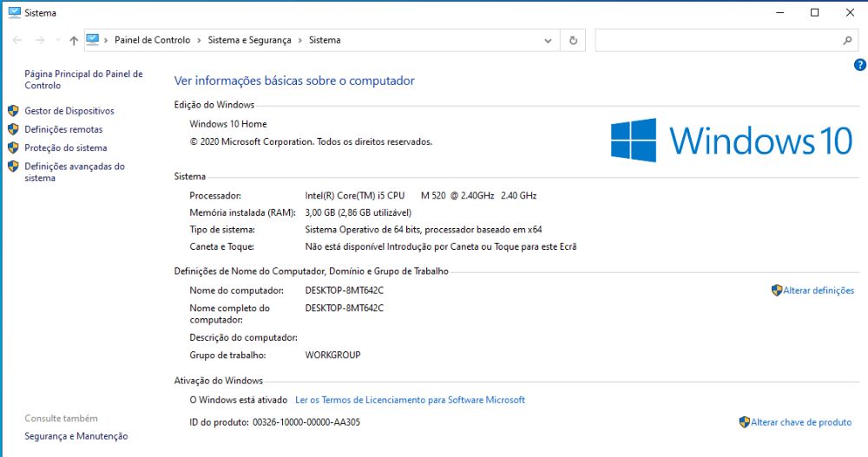This screenshot has height=457, width=868.
Task: Click the Sistema window title icon
Action: tap(15, 12)
